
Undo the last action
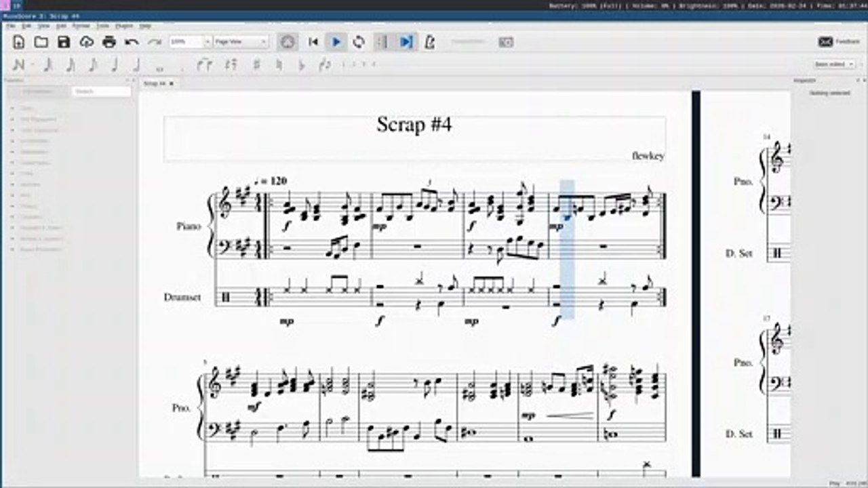pos(132,42)
